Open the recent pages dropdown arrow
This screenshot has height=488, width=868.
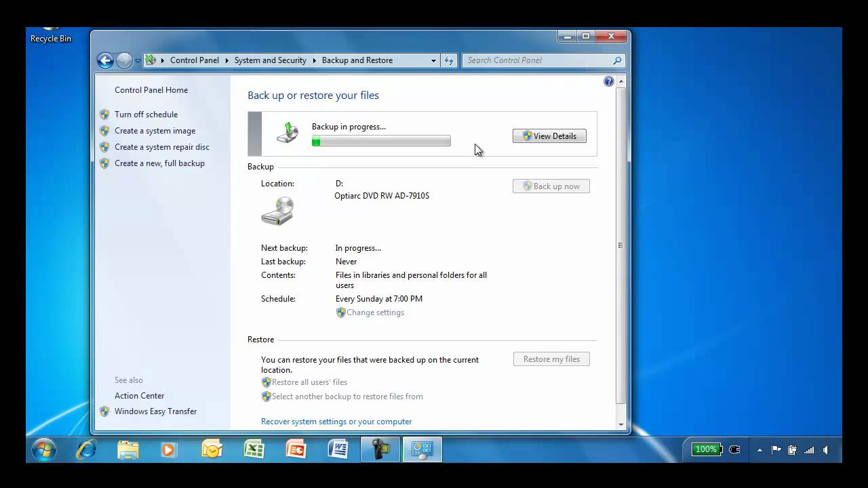(138, 61)
